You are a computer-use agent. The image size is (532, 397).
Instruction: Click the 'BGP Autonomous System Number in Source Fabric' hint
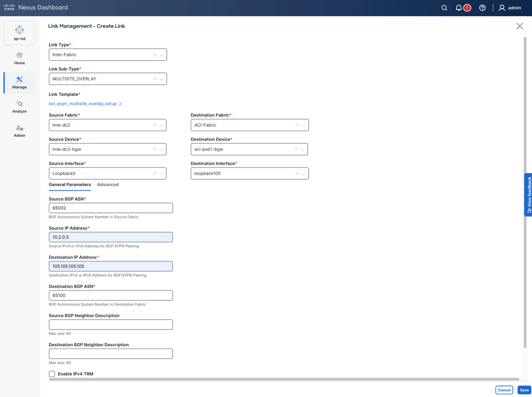93,217
